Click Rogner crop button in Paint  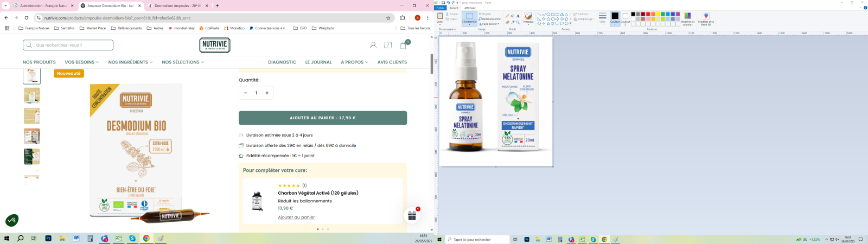pos(484,14)
